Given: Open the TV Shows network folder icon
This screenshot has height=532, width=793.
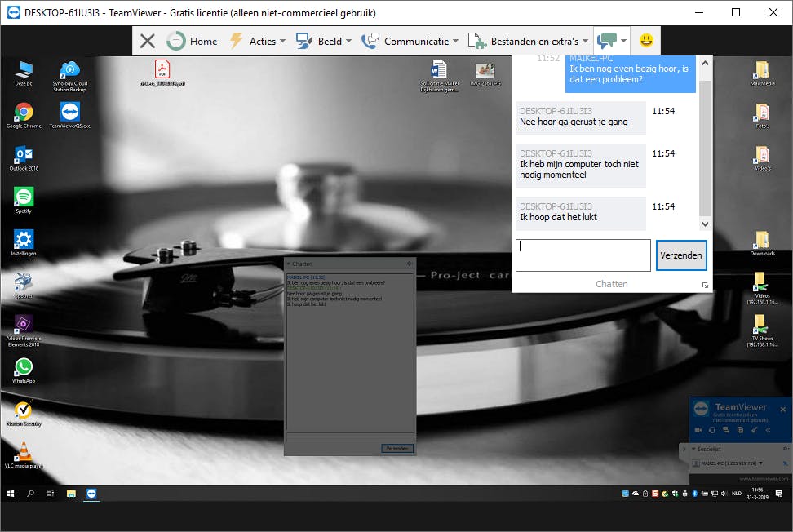Looking at the screenshot, I should pyautogui.click(x=762, y=331).
